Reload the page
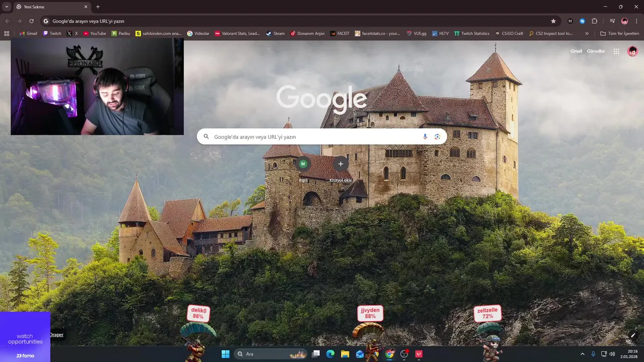This screenshot has height=362, width=644. point(31,21)
